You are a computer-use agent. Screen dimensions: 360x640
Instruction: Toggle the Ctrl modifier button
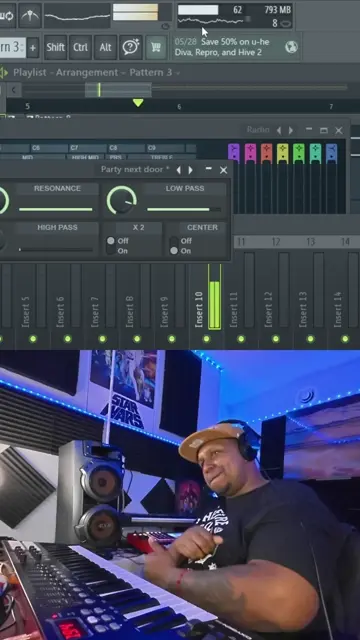point(80,47)
